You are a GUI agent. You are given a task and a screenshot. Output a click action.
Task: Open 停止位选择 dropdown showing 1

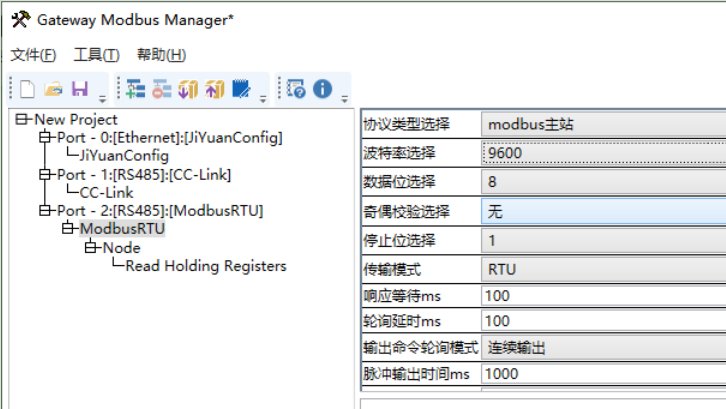[604, 240]
